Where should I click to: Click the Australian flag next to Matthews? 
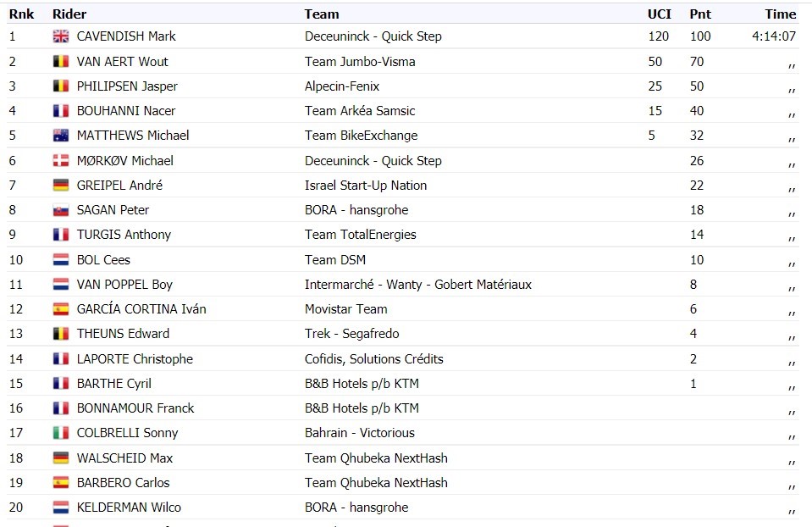pyautogui.click(x=61, y=136)
